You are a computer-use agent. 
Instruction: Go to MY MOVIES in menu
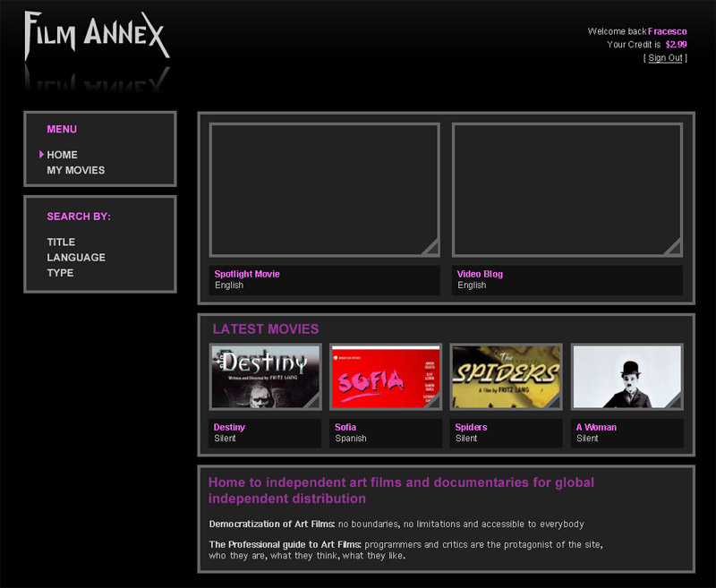coord(76,170)
